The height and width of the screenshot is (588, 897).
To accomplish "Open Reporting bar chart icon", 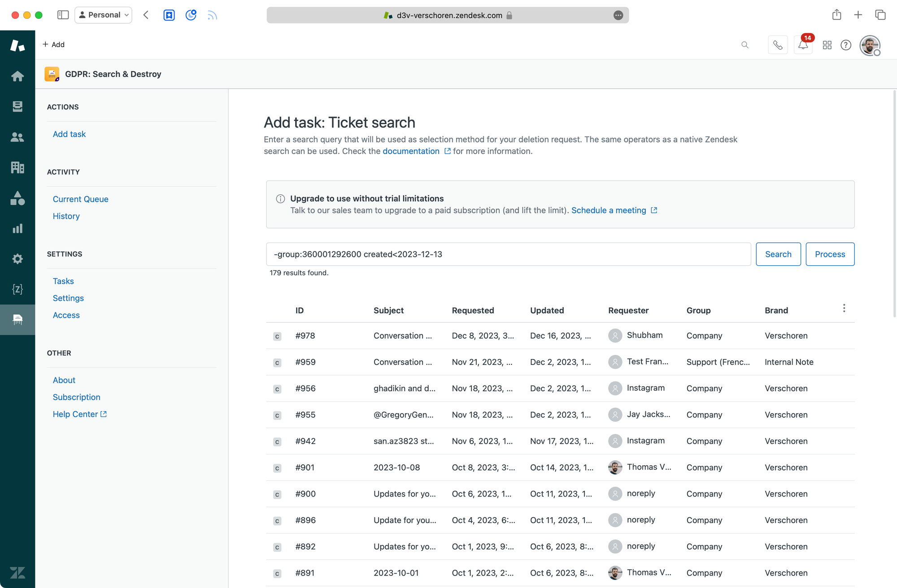I will [x=17, y=229].
